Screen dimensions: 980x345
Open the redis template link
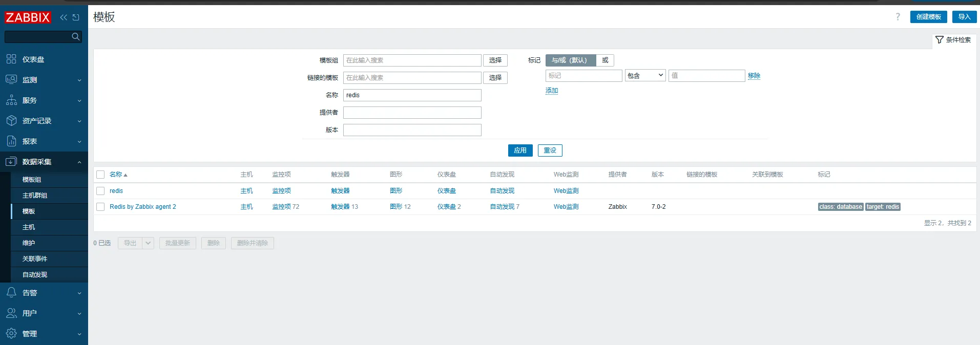[x=116, y=191]
